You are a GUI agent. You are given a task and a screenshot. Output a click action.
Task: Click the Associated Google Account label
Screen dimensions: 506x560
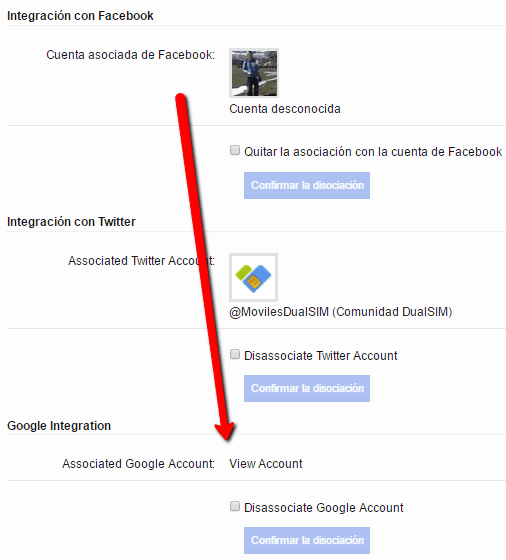[139, 464]
